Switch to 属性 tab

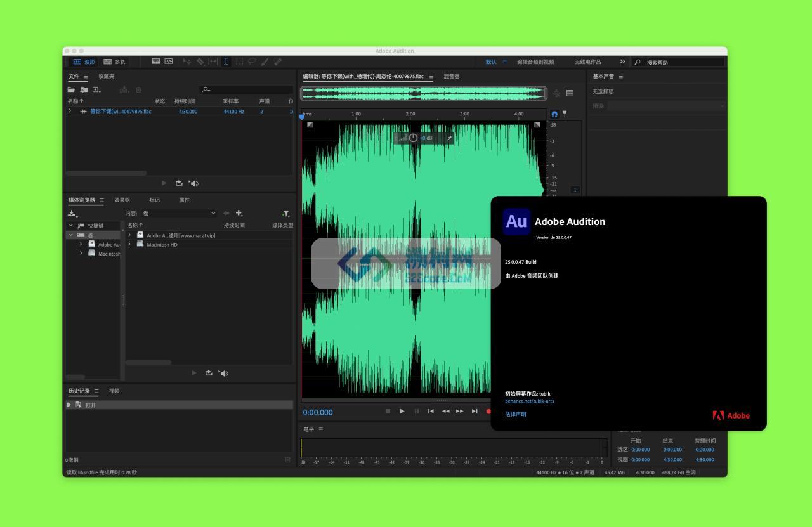tap(184, 200)
